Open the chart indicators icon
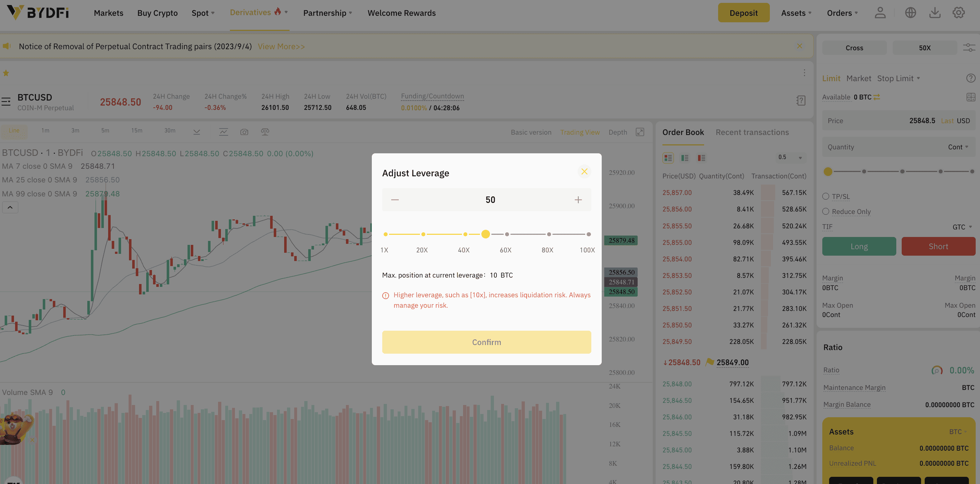Viewport: 980px width, 484px height. coord(223,132)
